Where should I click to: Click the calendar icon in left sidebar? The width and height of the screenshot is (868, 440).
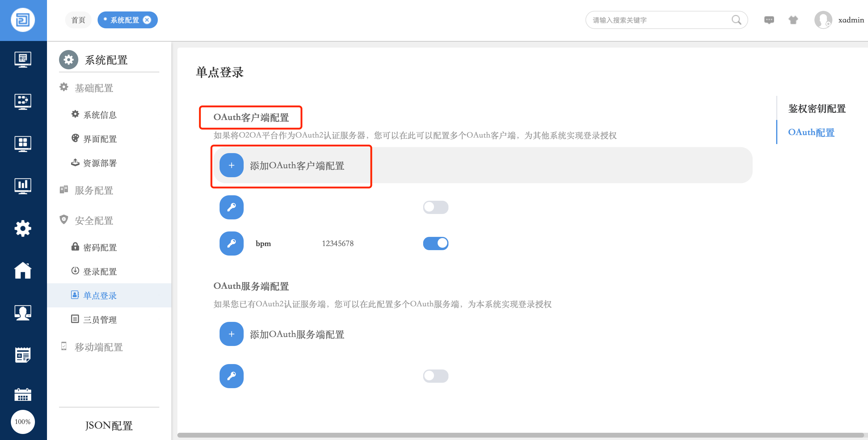pyautogui.click(x=23, y=394)
